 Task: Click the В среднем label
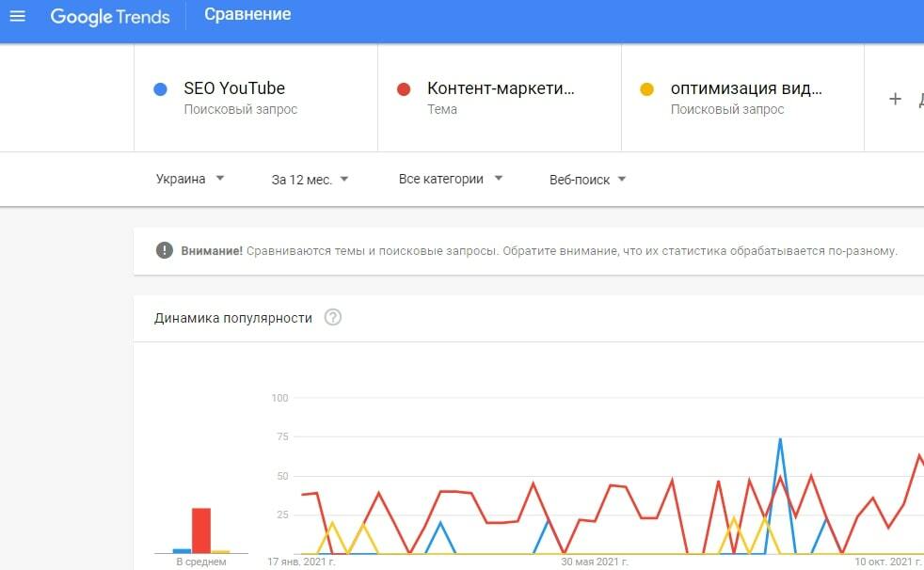pyautogui.click(x=201, y=562)
